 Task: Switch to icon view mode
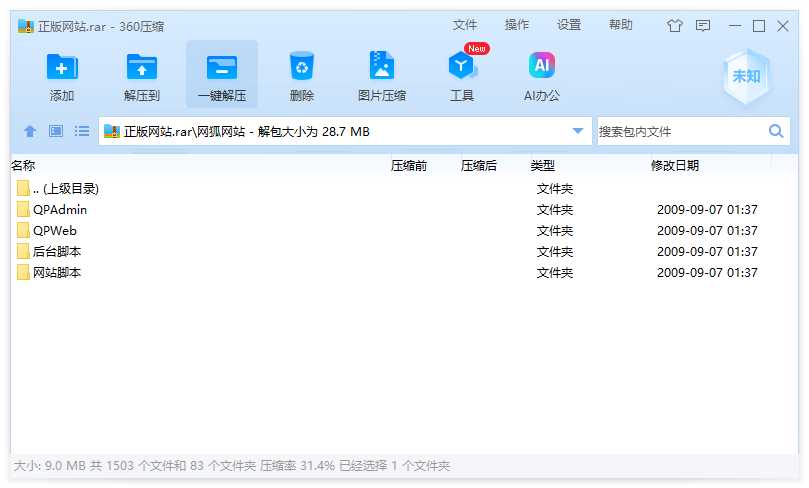(x=56, y=131)
